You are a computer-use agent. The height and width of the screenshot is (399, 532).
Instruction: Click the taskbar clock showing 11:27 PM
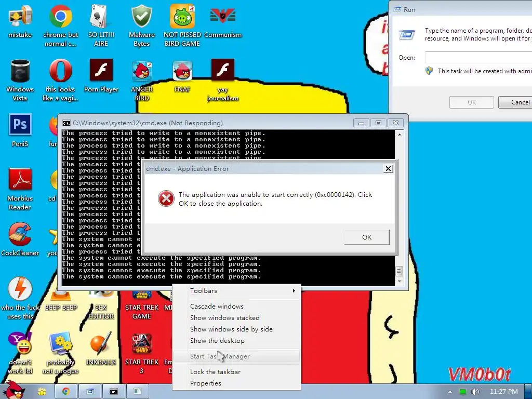[x=504, y=392]
